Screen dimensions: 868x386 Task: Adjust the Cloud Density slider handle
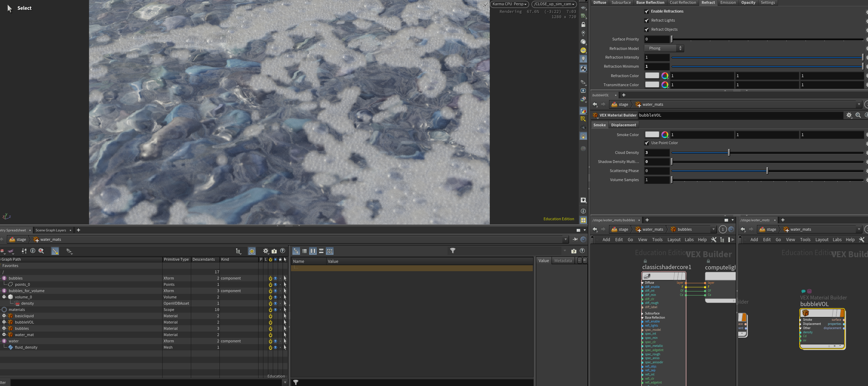pos(729,153)
